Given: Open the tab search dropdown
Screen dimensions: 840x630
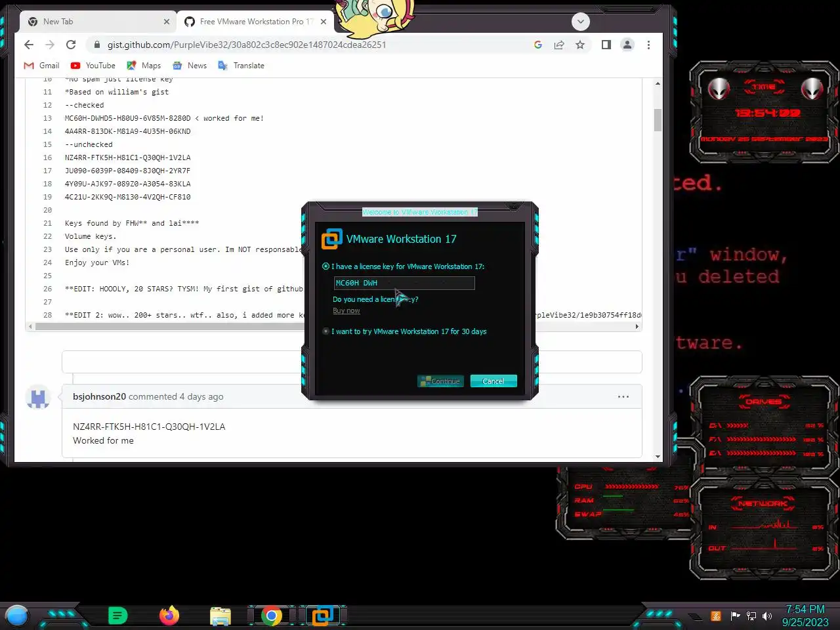Looking at the screenshot, I should pyautogui.click(x=581, y=22).
